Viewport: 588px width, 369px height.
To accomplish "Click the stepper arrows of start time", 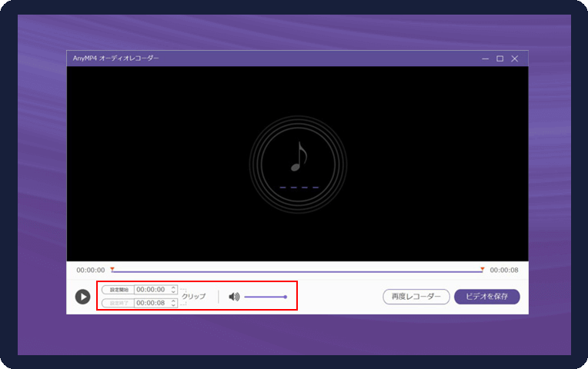I will click(x=173, y=290).
